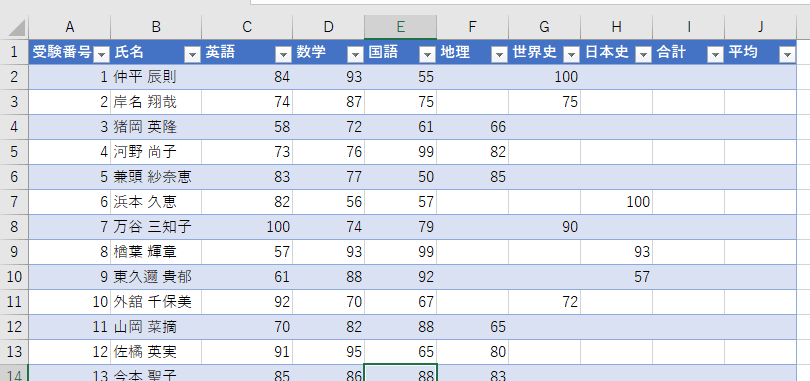Open the 英語 column filter dropdown
This screenshot has height=381, width=810.
pyautogui.click(x=283, y=54)
